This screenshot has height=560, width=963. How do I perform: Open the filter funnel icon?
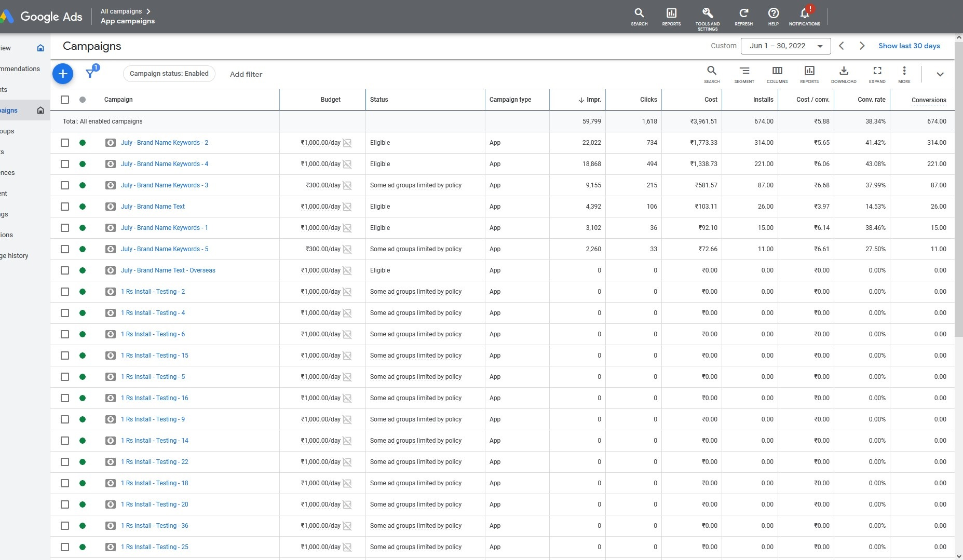pos(90,74)
